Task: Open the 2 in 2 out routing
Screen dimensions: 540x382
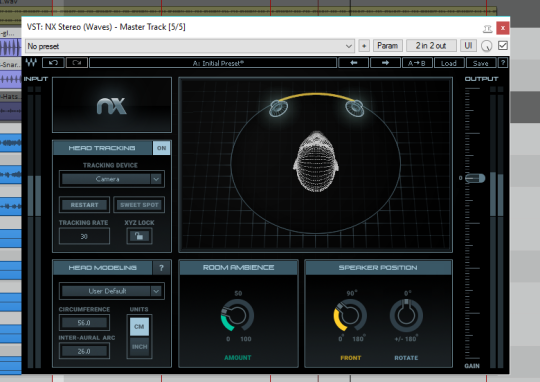Action: (x=431, y=46)
